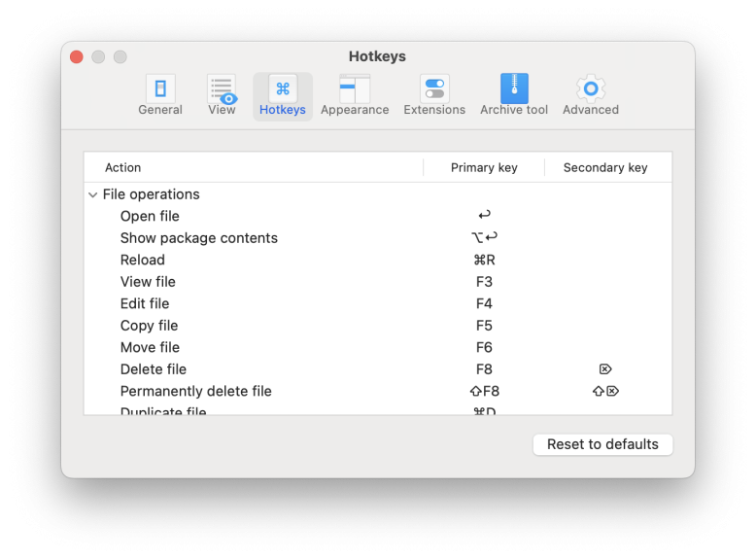
Task: Click the Shift-delete secondary key cell
Action: (x=605, y=391)
